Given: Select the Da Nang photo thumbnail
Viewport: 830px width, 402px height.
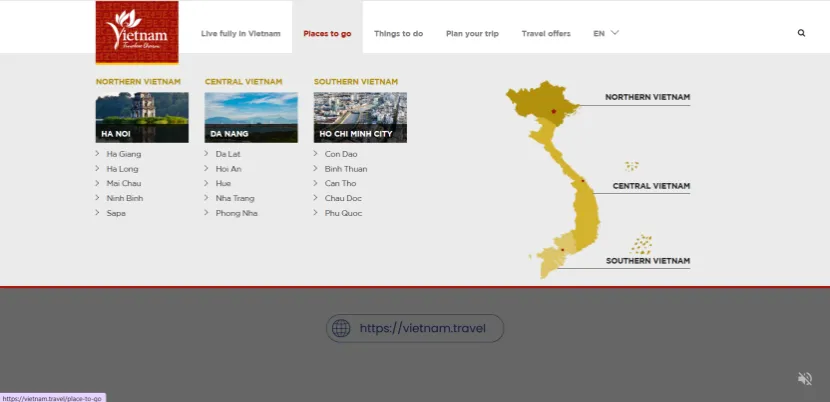Looking at the screenshot, I should click(251, 118).
